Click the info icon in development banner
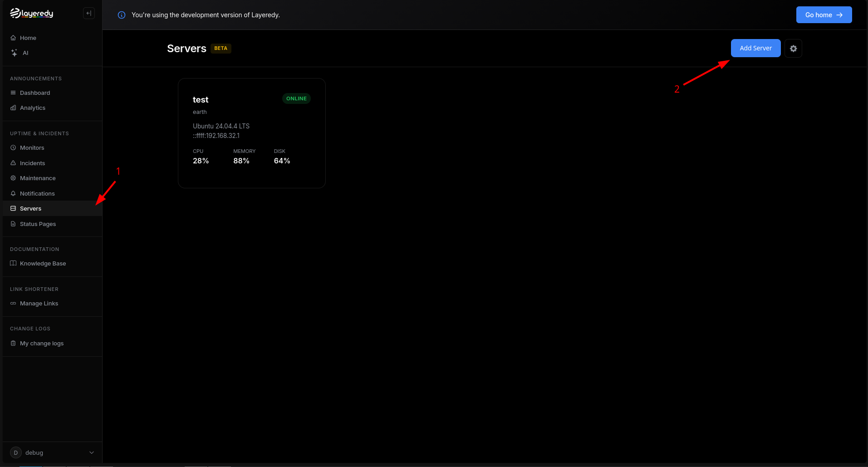The height and width of the screenshot is (467, 868). [x=122, y=15]
